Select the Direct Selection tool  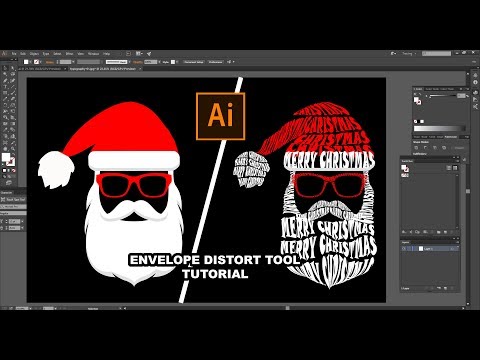pos(13,68)
